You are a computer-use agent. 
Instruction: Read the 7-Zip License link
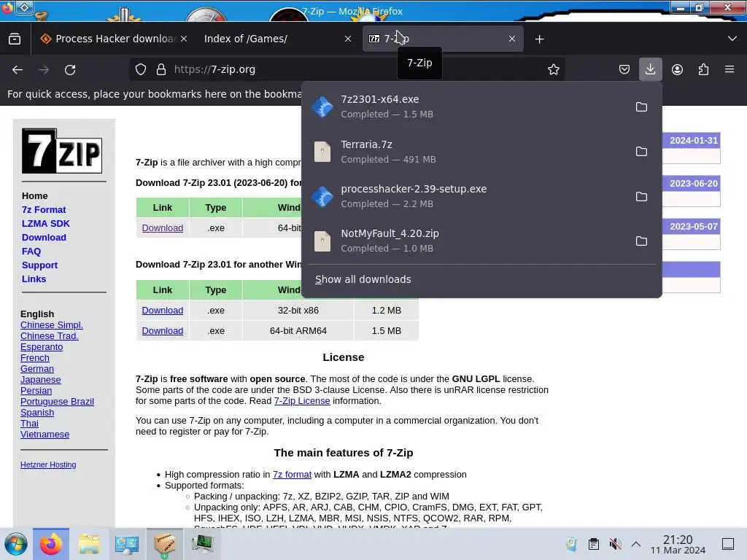click(x=302, y=400)
